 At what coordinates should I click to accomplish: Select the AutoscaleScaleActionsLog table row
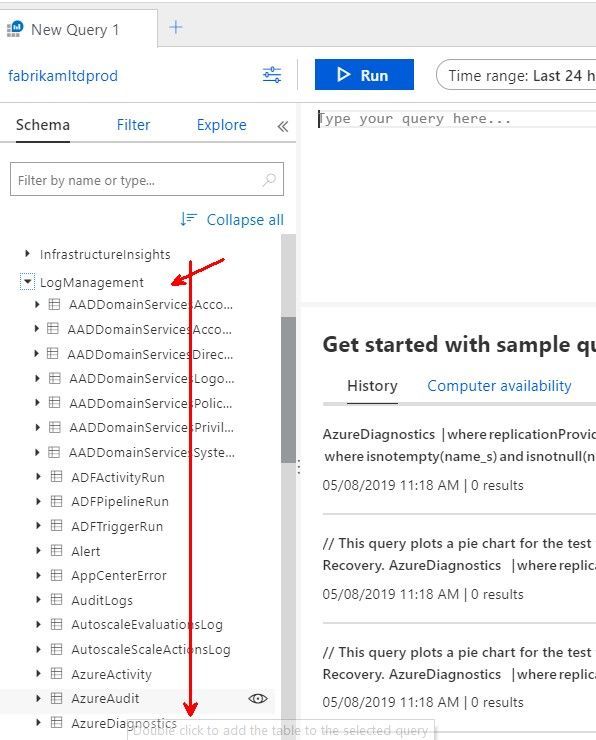click(x=151, y=649)
